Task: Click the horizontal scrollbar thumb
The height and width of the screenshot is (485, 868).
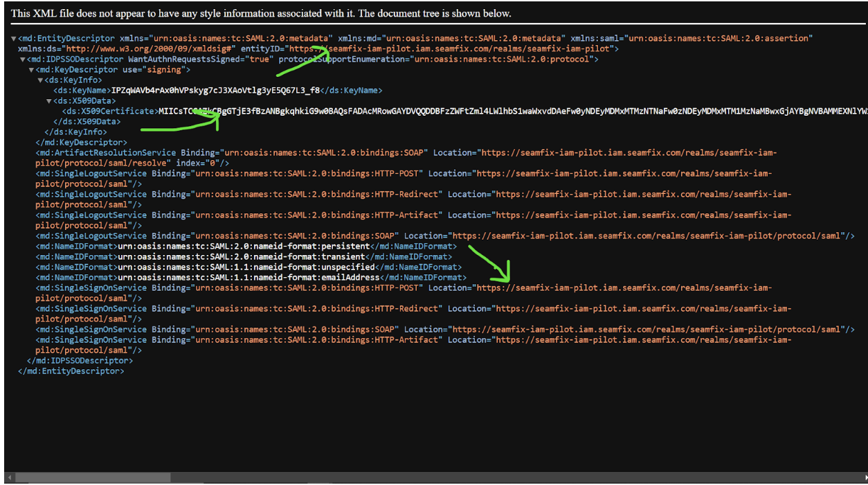Action: (93, 477)
